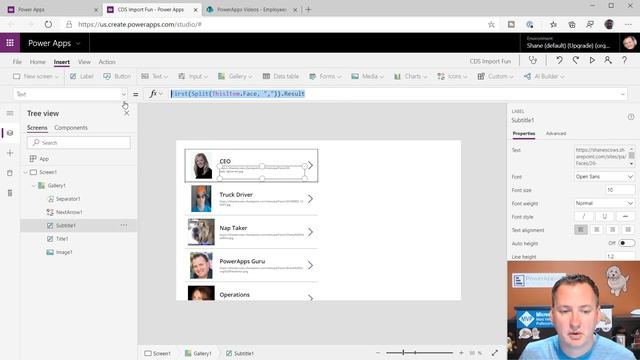Screen dimensions: 640x360
Task: Adjust the canvas zoom slider
Action: pyautogui.click(x=419, y=353)
